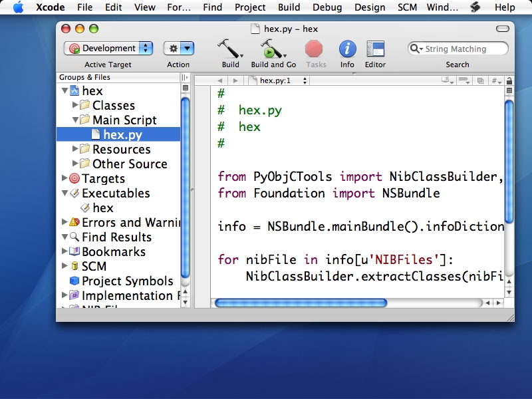The height and width of the screenshot is (399, 532).
Task: Go back in editor file history
Action: pyautogui.click(x=220, y=80)
